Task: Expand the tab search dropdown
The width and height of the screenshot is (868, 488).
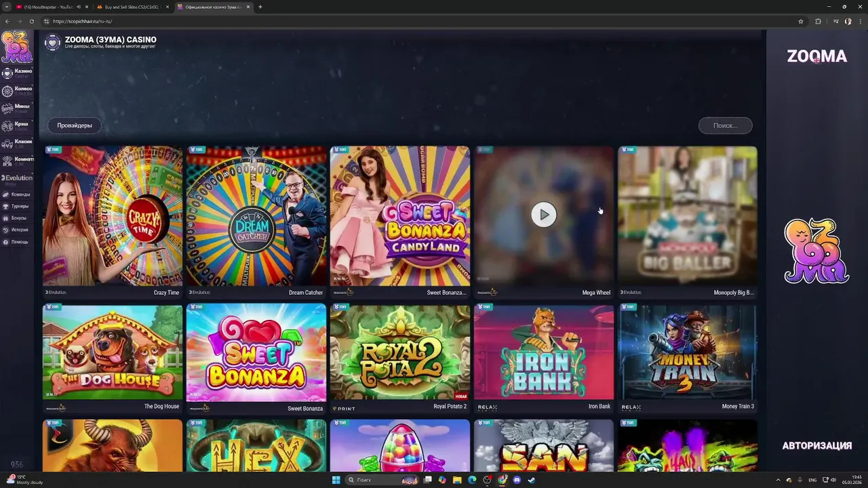Action: tap(6, 7)
